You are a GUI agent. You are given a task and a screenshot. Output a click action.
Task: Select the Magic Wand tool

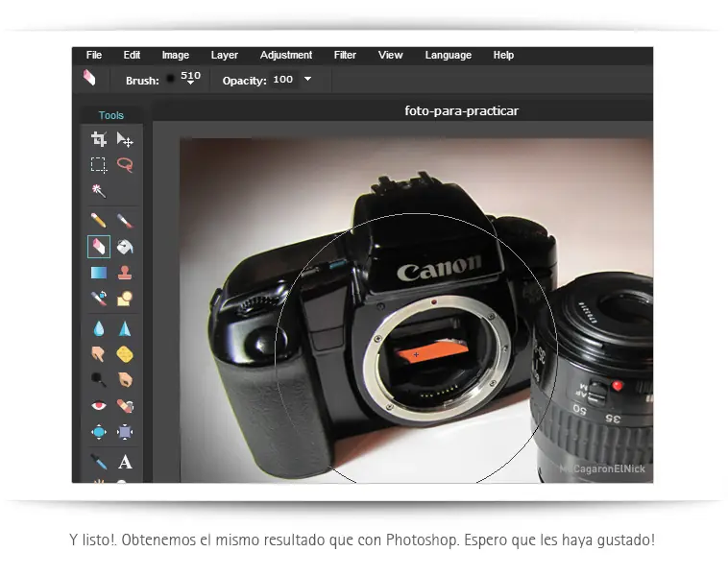pos(98,191)
